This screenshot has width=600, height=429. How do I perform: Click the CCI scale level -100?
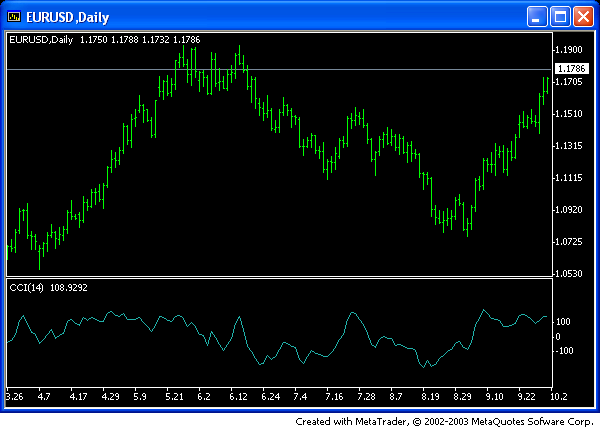pos(564,351)
